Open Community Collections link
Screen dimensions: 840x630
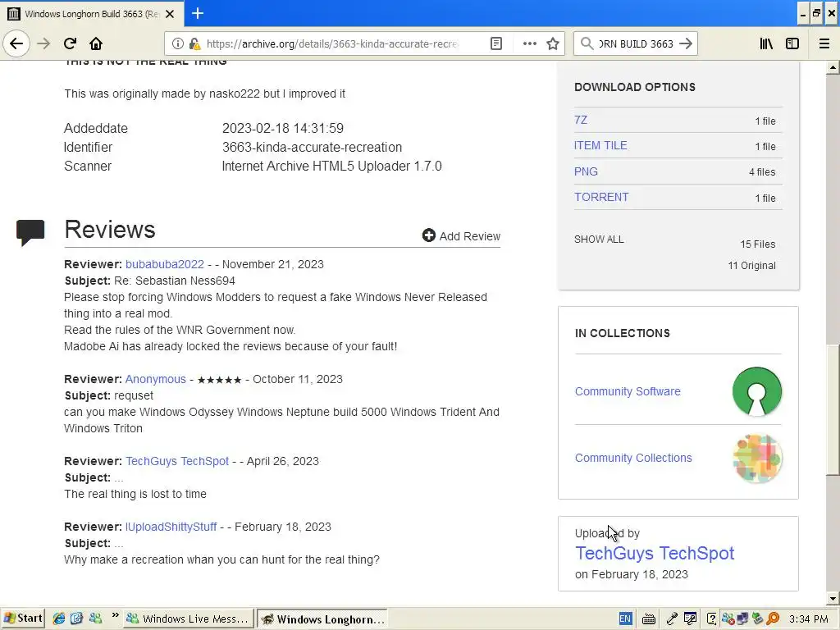coord(633,458)
